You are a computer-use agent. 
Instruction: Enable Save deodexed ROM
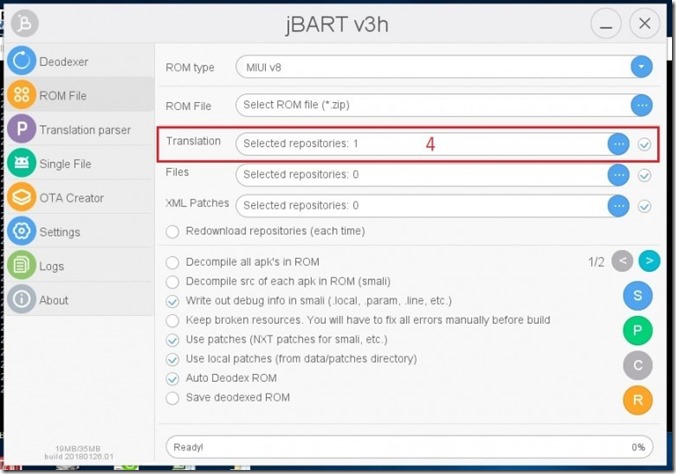[172, 398]
